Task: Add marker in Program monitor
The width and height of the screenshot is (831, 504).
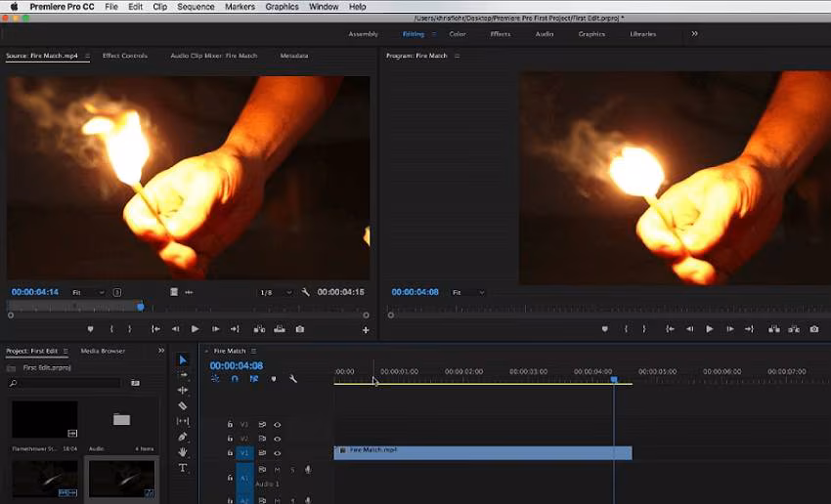Action: pos(605,329)
